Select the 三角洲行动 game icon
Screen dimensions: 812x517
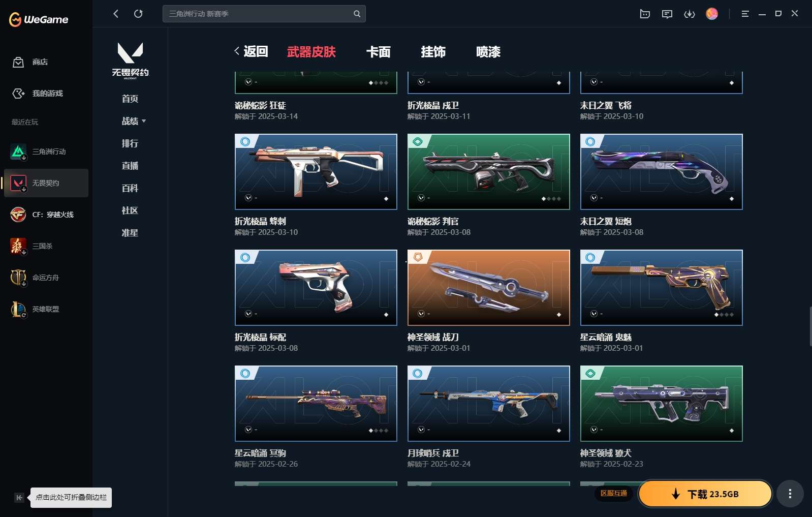coord(18,151)
